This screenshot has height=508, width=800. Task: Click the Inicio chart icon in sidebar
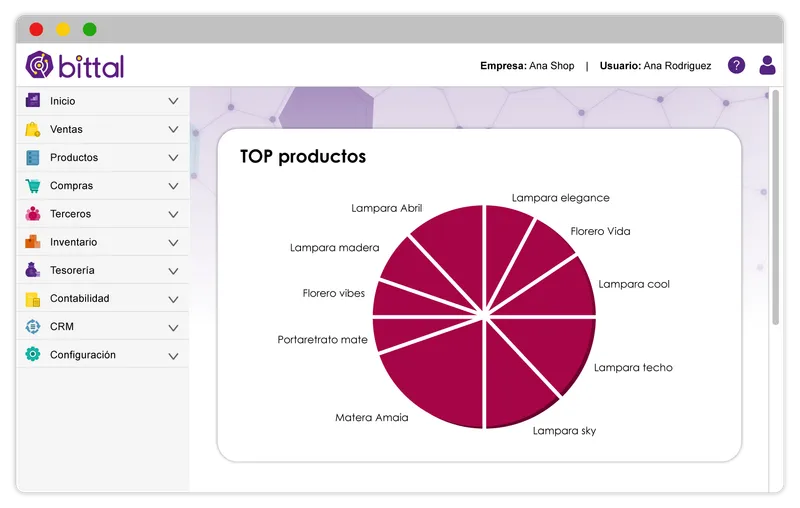33,100
